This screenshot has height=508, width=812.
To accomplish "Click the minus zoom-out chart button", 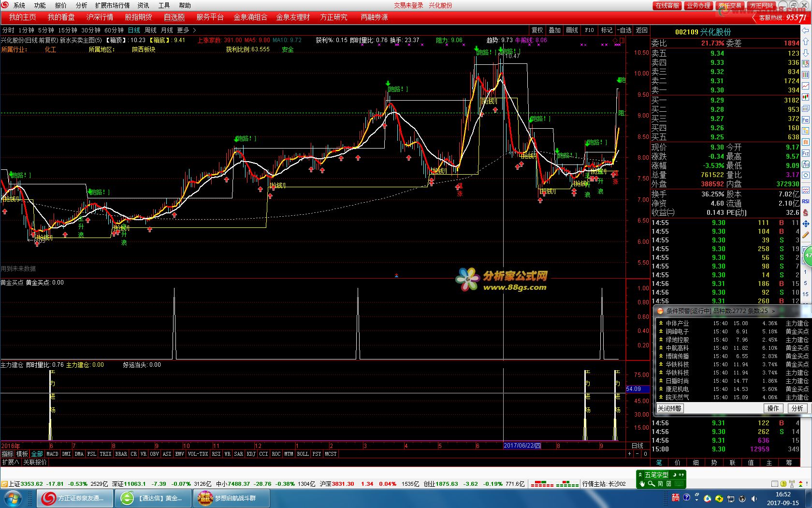I will click(637, 454).
